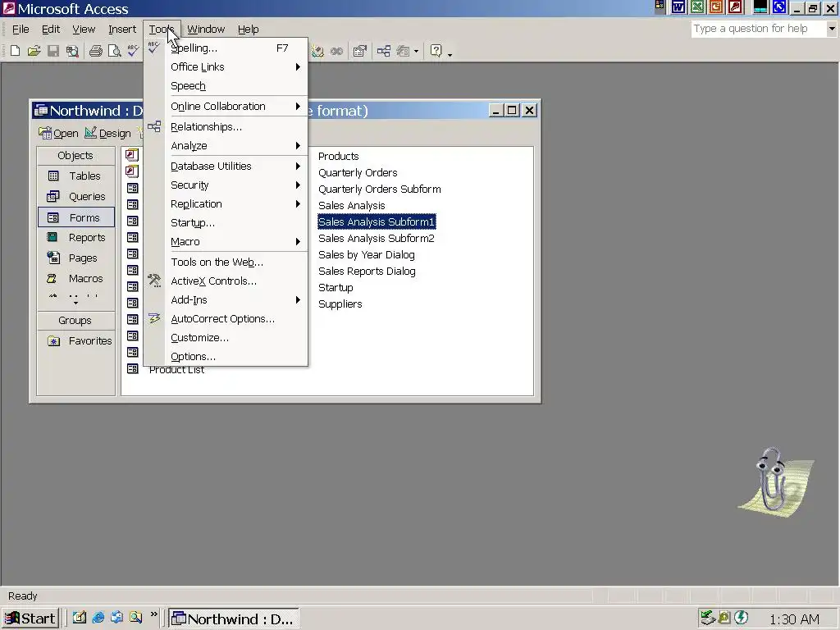Image resolution: width=840 pixels, height=630 pixels.
Task: Click the Spelling check toolbar icon
Action: 133,51
